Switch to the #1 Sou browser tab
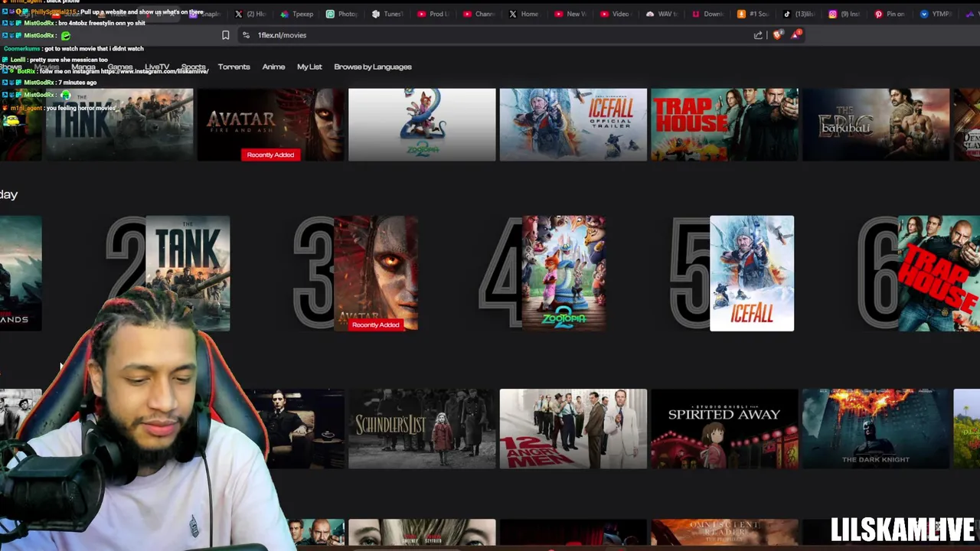The width and height of the screenshot is (980, 551). [x=753, y=14]
